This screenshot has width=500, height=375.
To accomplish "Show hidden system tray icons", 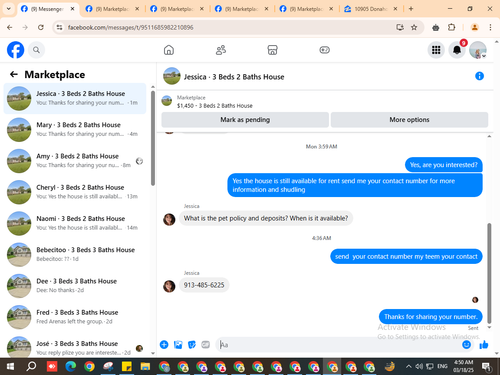I will (409, 367).
